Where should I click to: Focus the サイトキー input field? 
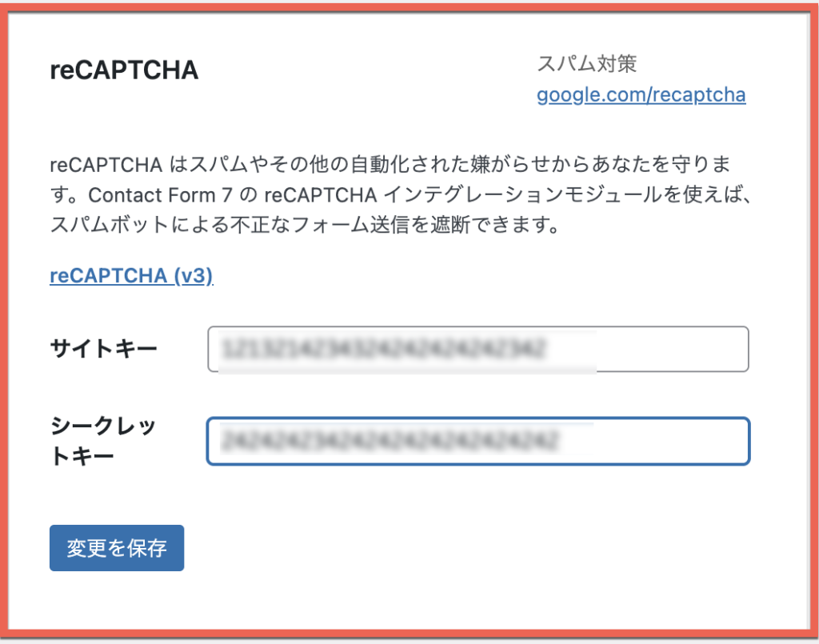tap(477, 349)
